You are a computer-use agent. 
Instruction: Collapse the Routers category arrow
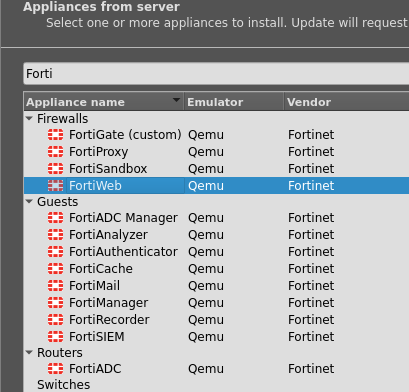[x=29, y=352]
